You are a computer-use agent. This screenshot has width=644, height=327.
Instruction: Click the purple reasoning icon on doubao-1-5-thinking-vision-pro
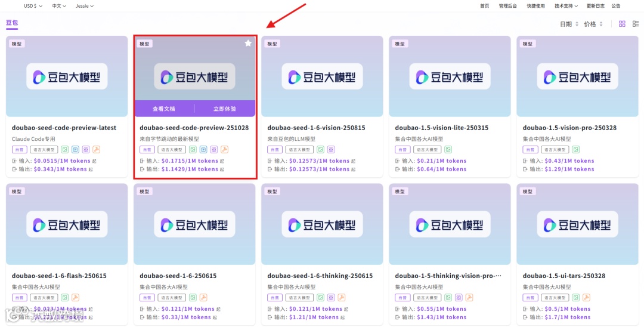(x=459, y=297)
